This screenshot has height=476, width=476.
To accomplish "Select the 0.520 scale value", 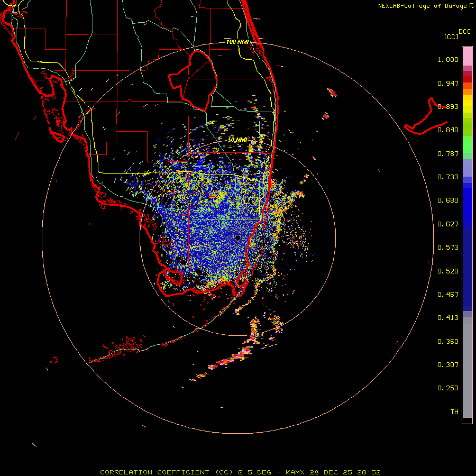I will click(448, 271).
